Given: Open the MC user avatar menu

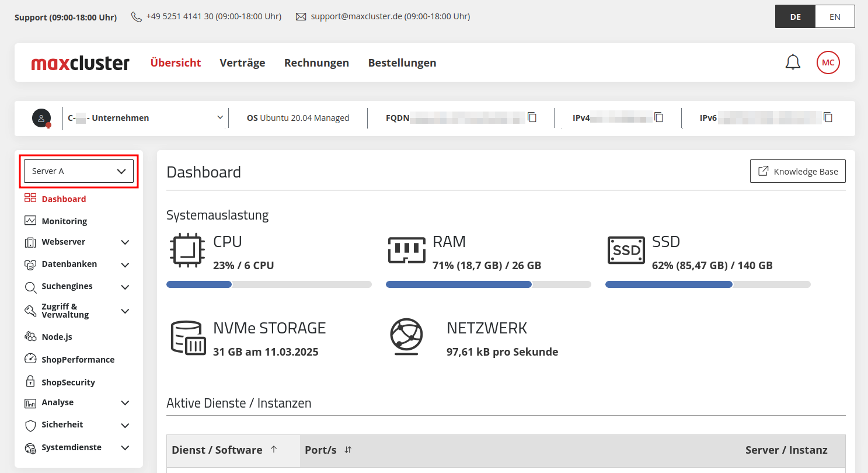Looking at the screenshot, I should tap(828, 62).
